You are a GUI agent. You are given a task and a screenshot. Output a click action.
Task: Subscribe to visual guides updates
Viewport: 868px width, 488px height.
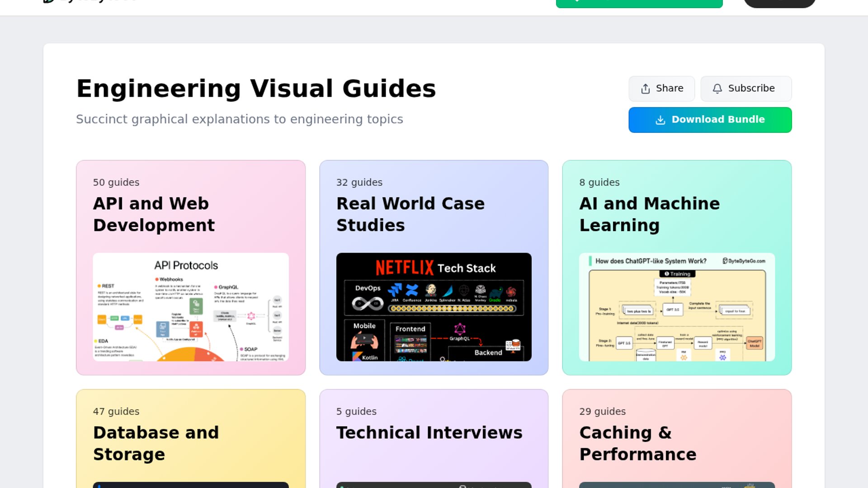(746, 89)
